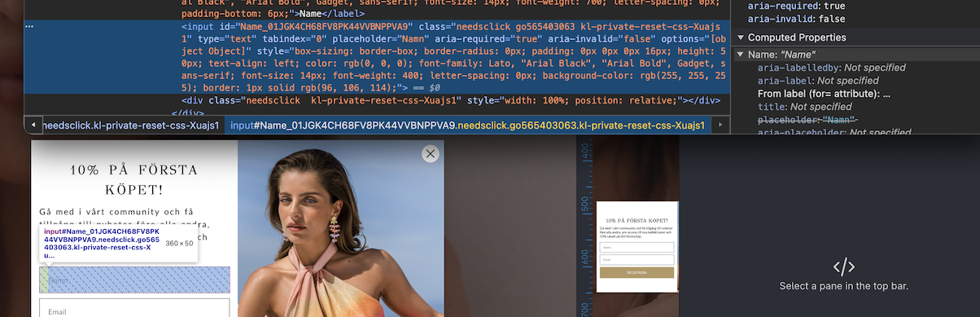Click the From label (for= attribute) row
The height and width of the screenshot is (317, 980).
pos(825,94)
